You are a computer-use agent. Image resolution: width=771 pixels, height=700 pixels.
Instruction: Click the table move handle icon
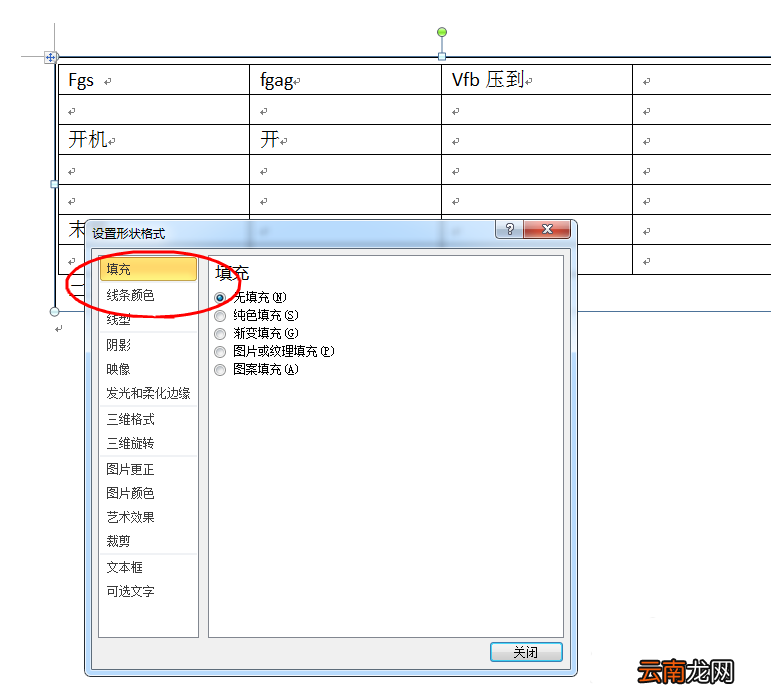[50, 58]
